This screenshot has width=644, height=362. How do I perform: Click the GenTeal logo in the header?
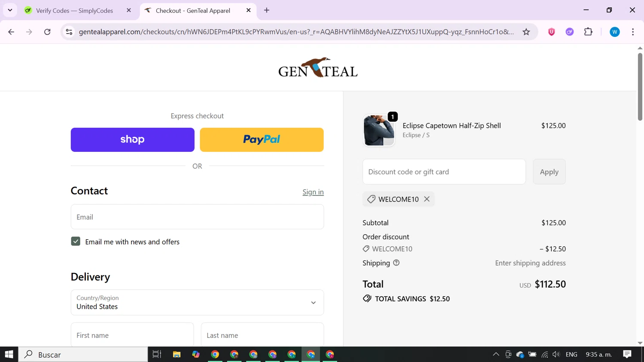pos(318,67)
